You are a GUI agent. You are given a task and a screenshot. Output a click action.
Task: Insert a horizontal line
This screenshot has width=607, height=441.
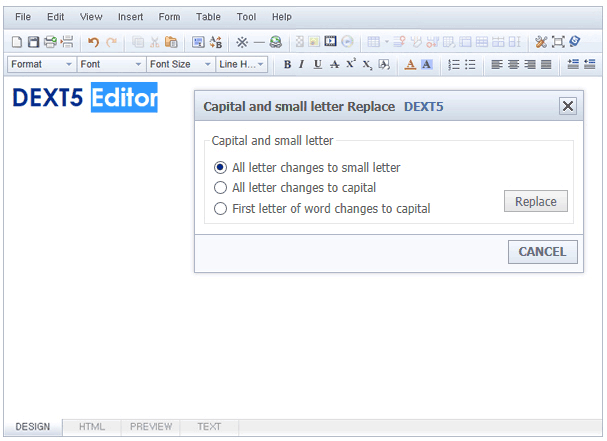click(259, 42)
